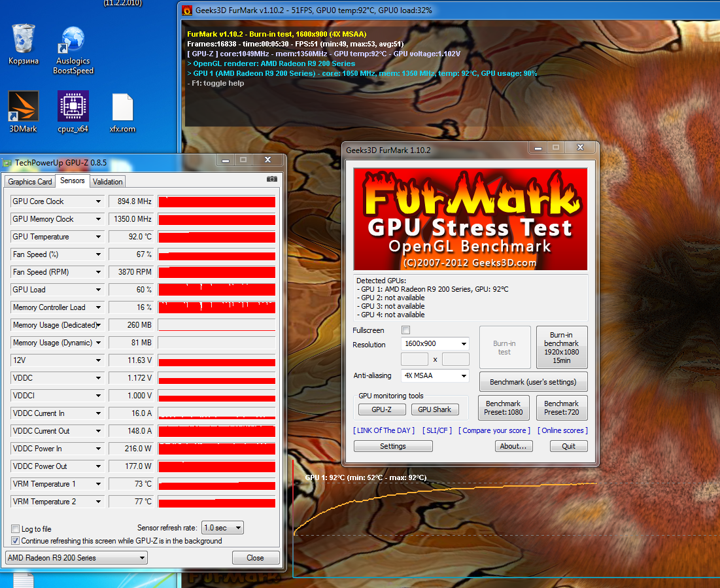The image size is (720, 588).
Task: Open the Memory Usage (Dynamic) sensor dropdown
Action: pos(98,343)
